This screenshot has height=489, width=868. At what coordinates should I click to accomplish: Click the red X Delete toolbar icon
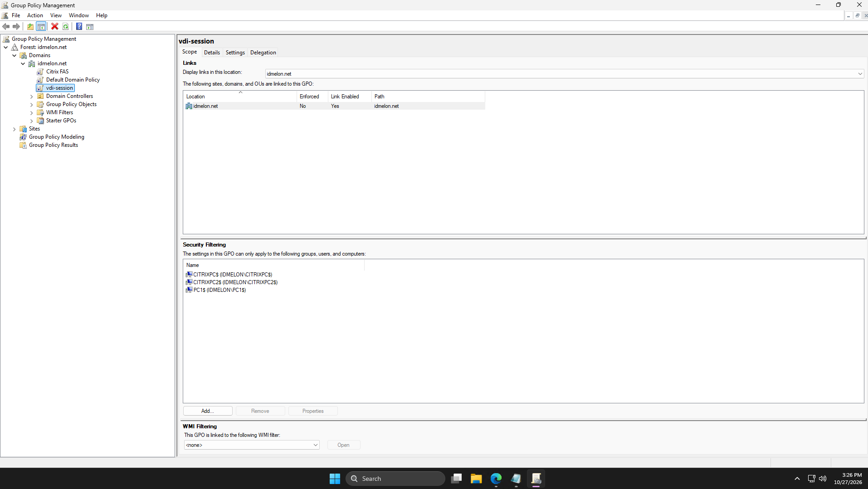click(x=55, y=27)
